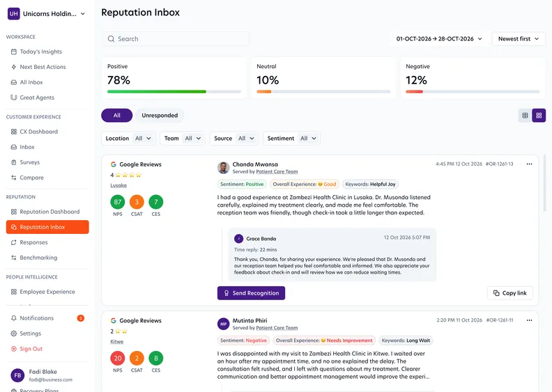The width and height of the screenshot is (552, 392).
Task: Open the Newest first sort dropdown
Action: point(519,39)
